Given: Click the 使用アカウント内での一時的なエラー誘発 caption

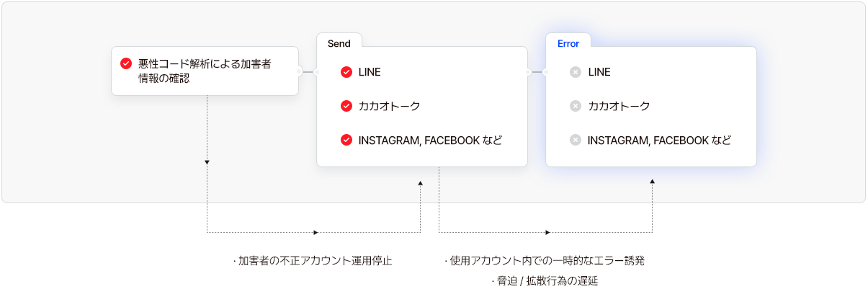Looking at the screenshot, I should tap(545, 261).
